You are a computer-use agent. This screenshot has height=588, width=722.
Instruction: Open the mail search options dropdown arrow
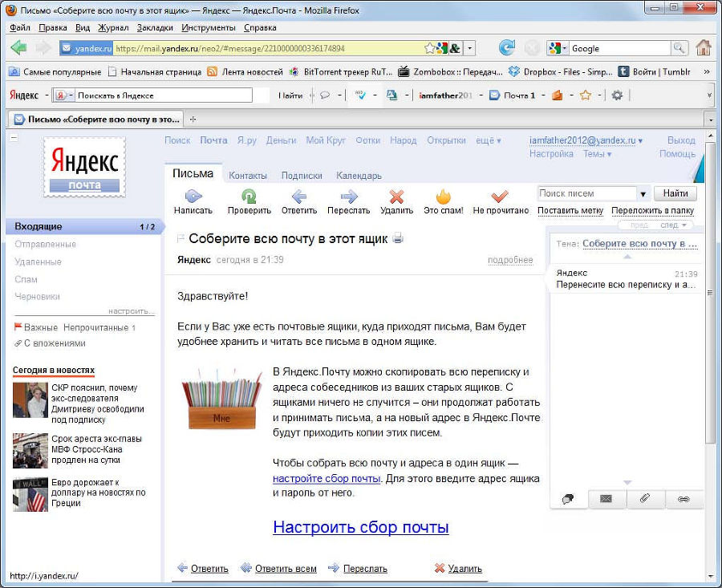tap(643, 194)
